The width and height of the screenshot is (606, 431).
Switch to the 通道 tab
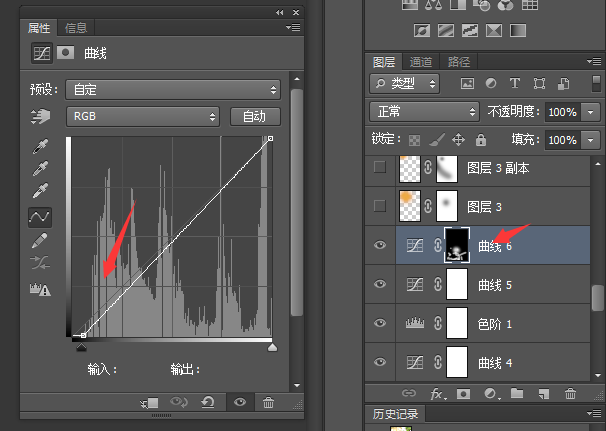point(421,61)
